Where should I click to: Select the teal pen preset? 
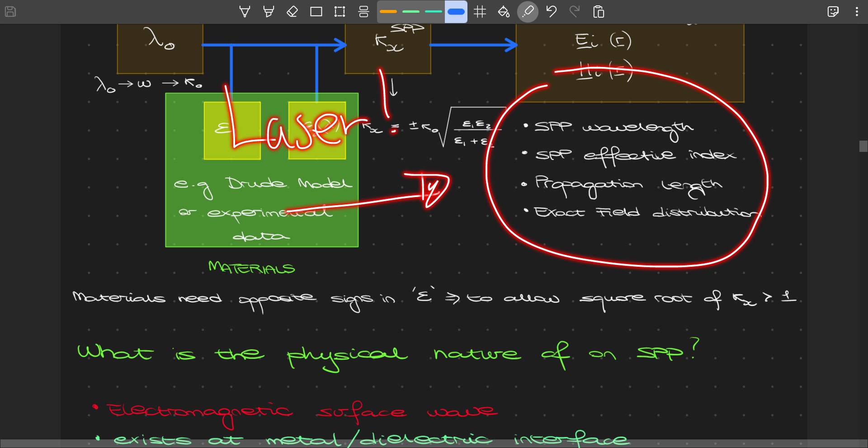tap(434, 11)
